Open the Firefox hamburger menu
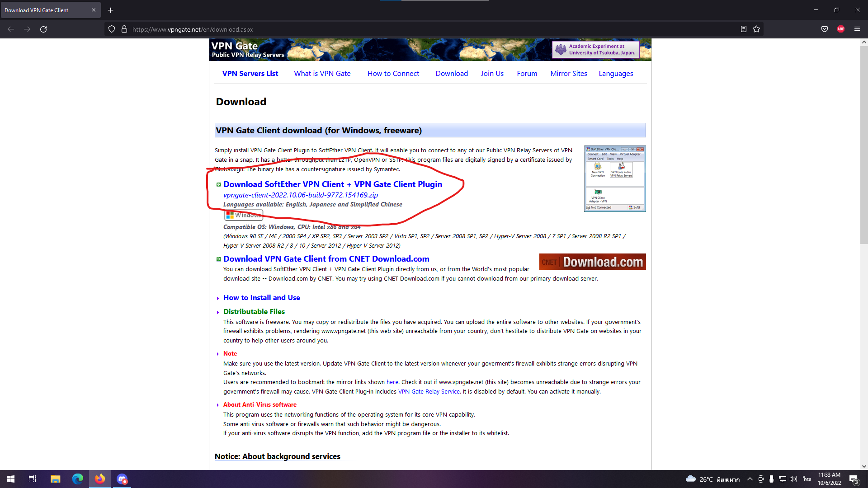Image resolution: width=868 pixels, height=488 pixels. point(857,29)
